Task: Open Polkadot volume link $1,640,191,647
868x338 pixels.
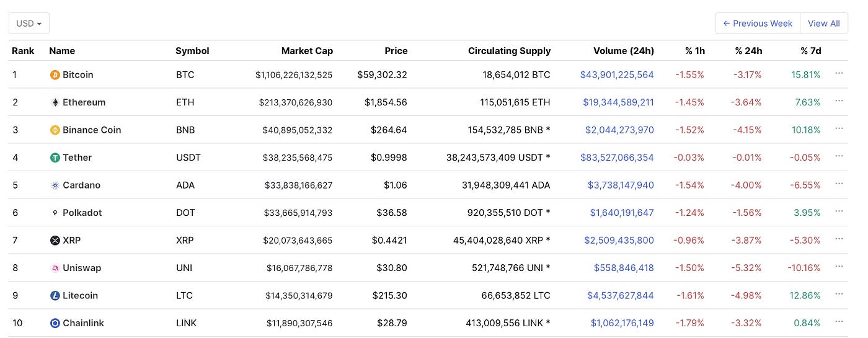Action: coord(622,213)
